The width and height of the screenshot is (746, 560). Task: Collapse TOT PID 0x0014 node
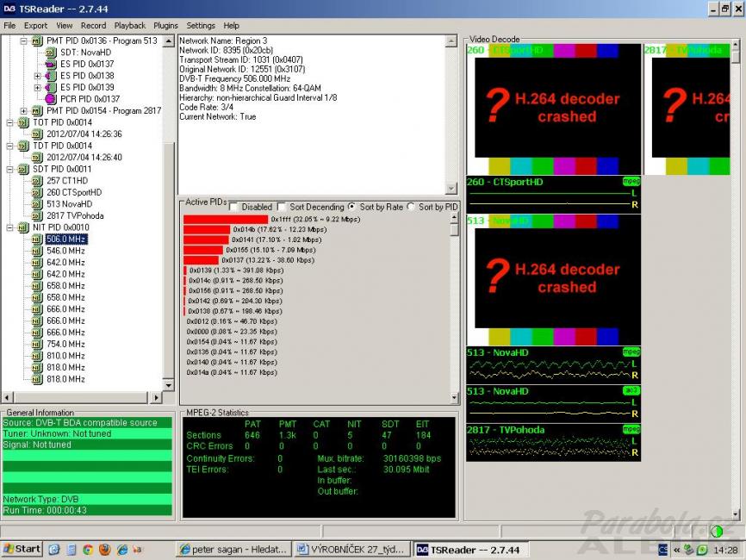[x=10, y=122]
